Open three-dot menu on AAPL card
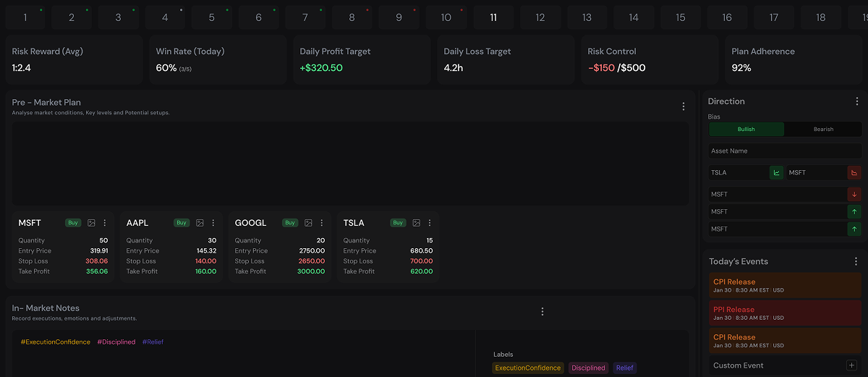Viewport: 868px width, 377px height. point(213,223)
